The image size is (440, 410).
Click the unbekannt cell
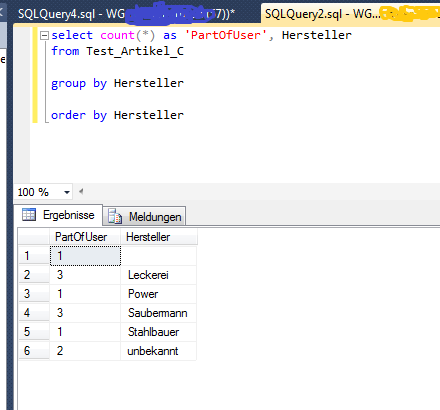(x=158, y=351)
